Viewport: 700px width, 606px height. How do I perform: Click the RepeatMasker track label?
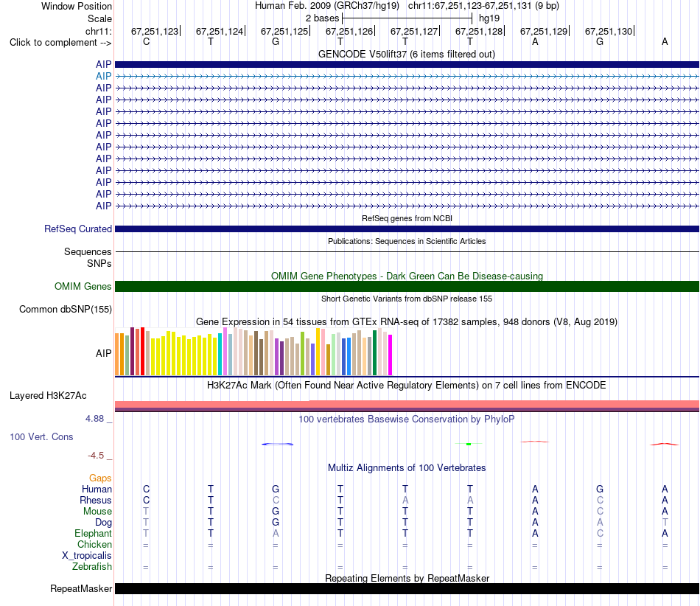coord(81,588)
